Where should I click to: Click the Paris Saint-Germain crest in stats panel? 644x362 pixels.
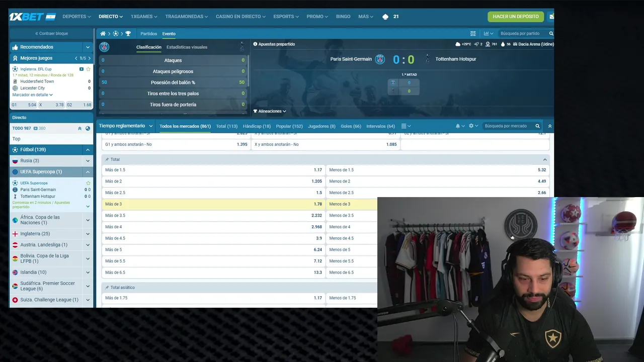click(104, 47)
